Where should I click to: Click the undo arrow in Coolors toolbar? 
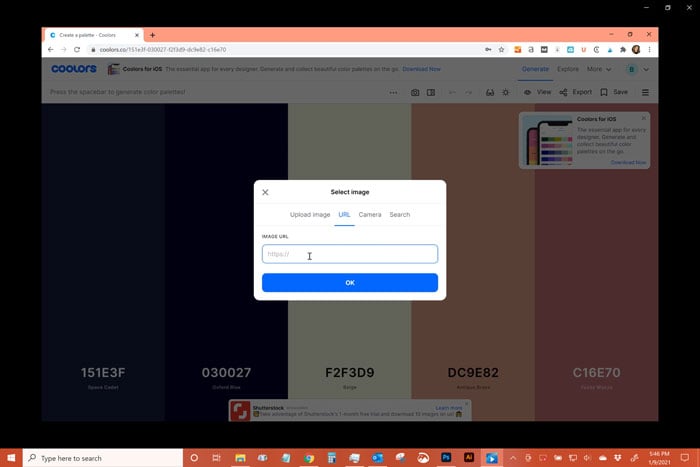(x=452, y=92)
